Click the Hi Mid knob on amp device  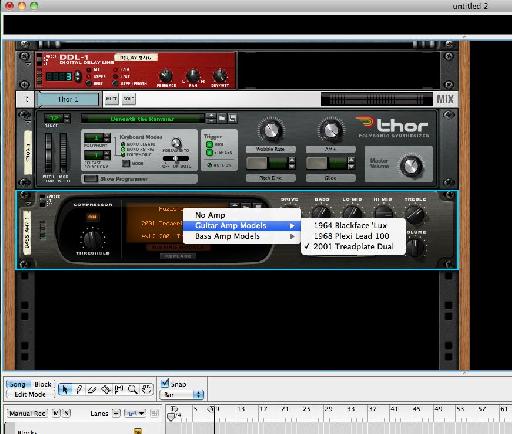[383, 212]
